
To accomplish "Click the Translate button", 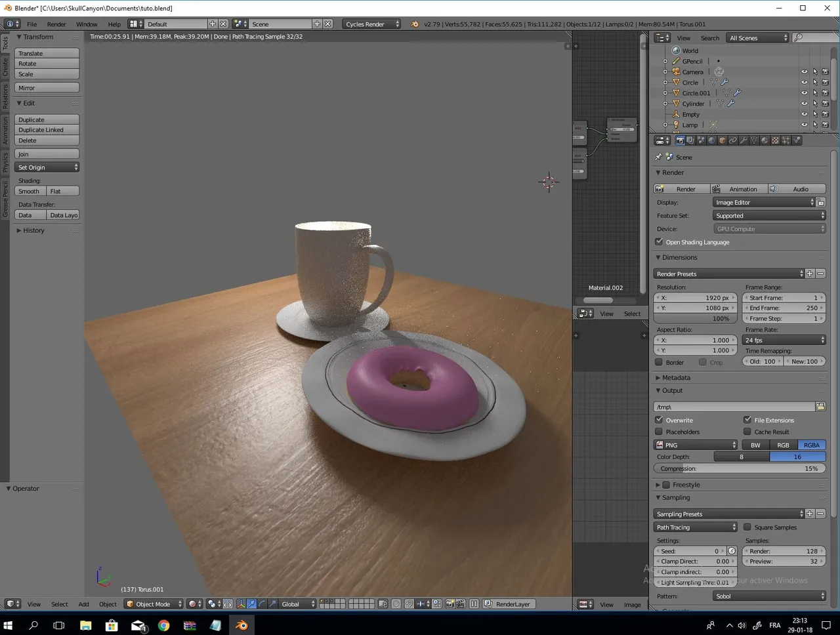I will click(x=47, y=53).
